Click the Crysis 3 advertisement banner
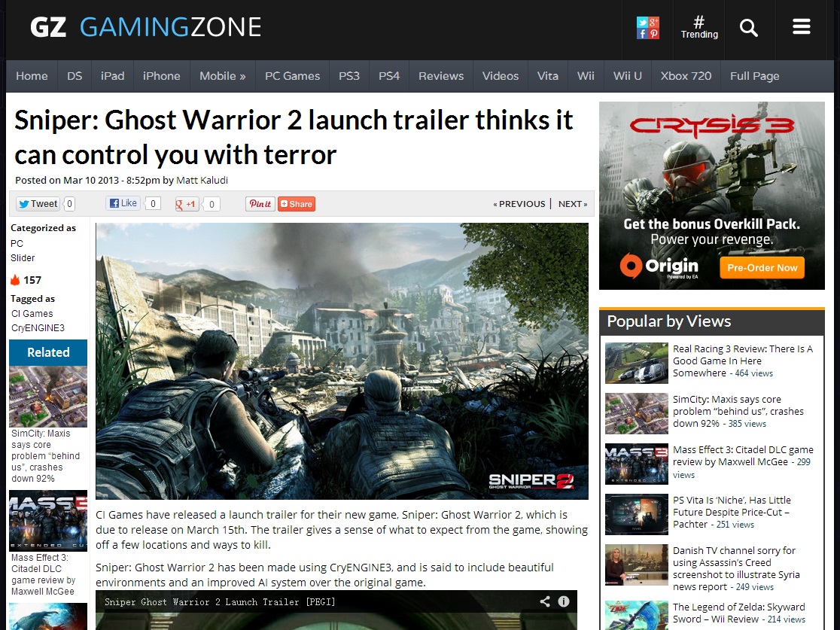 pos(711,196)
